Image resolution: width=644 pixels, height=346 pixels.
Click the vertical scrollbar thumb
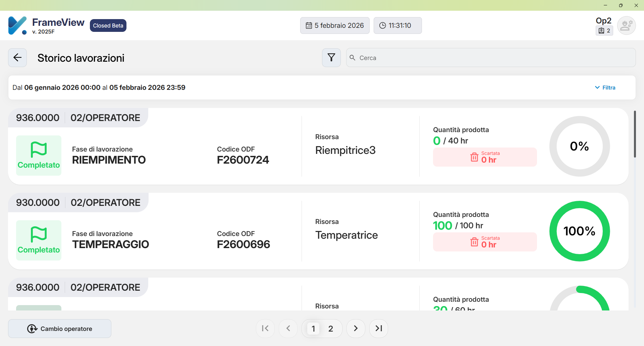point(635,134)
